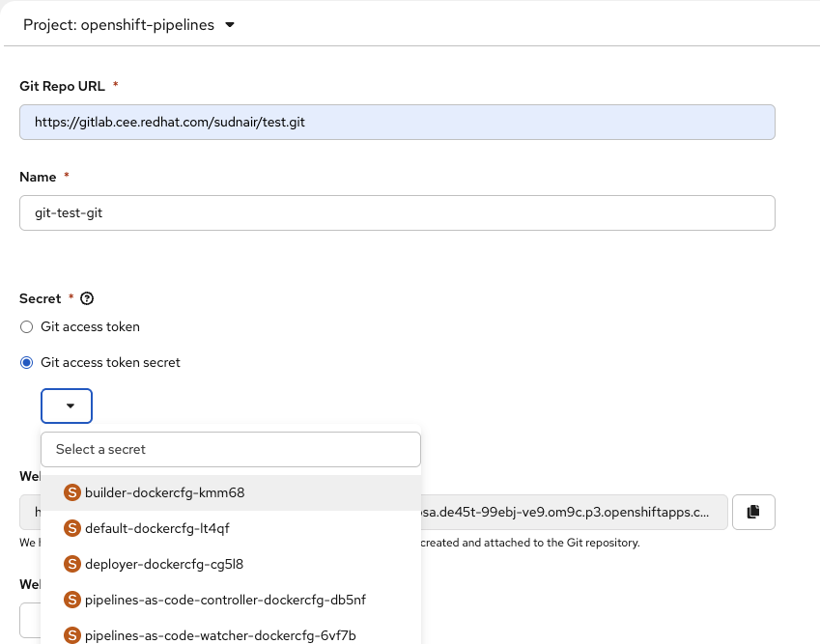Focus the Select a secret search box
The height and width of the screenshot is (644, 820).
pos(231,449)
